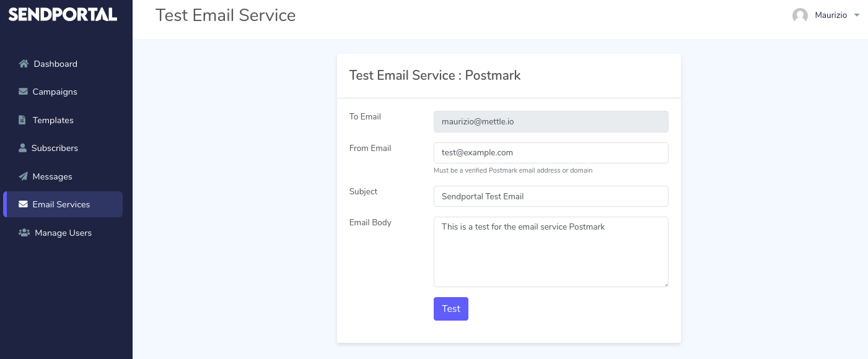Select Email Services in the sidebar
The width and height of the screenshot is (868, 359).
pos(63,204)
